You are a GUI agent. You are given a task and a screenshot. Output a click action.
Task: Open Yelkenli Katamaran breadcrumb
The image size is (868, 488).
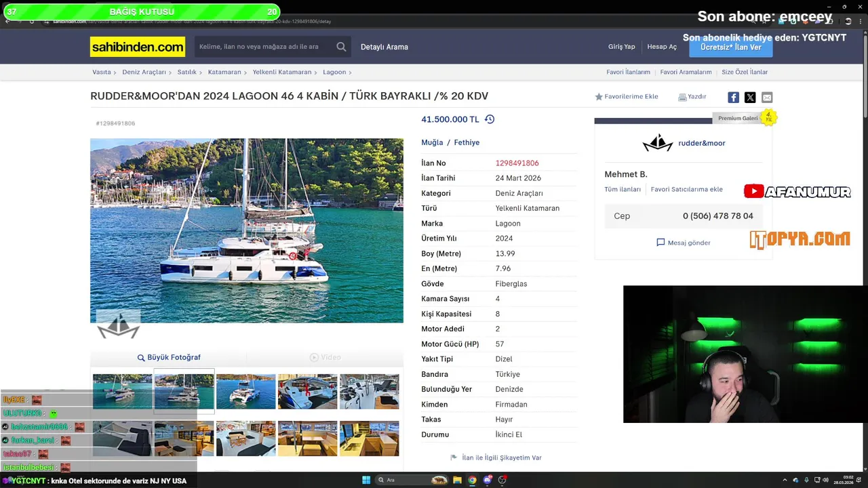(x=282, y=72)
